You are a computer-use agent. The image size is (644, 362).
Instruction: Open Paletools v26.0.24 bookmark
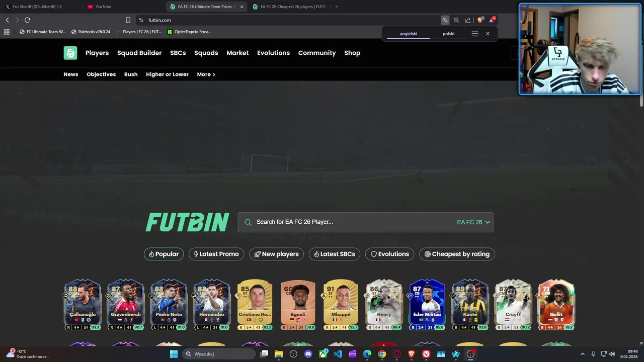(91, 32)
